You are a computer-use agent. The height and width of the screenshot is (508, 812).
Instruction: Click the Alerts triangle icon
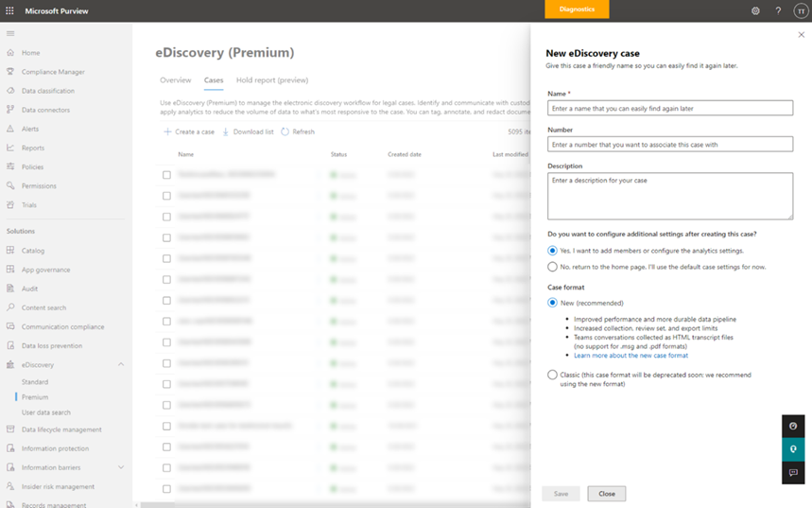[10, 129]
